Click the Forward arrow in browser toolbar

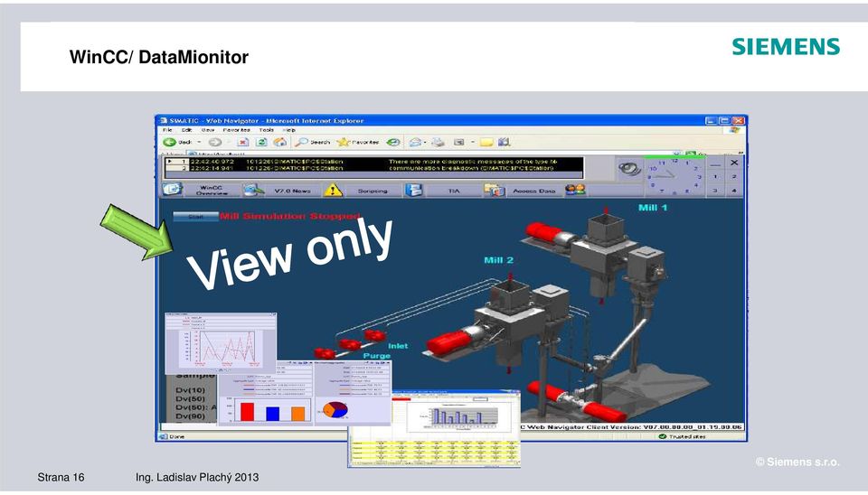pos(215,142)
